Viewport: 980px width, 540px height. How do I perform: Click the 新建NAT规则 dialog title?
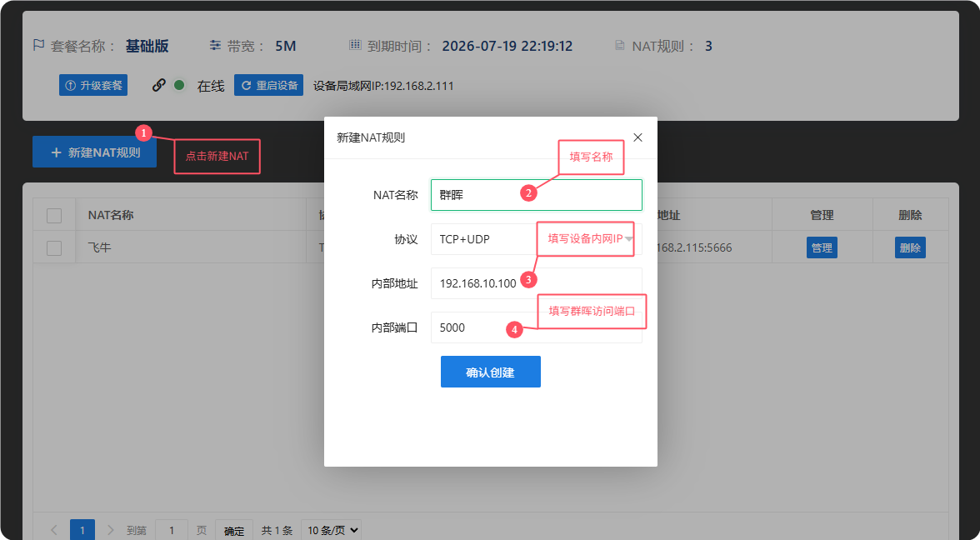[371, 137]
